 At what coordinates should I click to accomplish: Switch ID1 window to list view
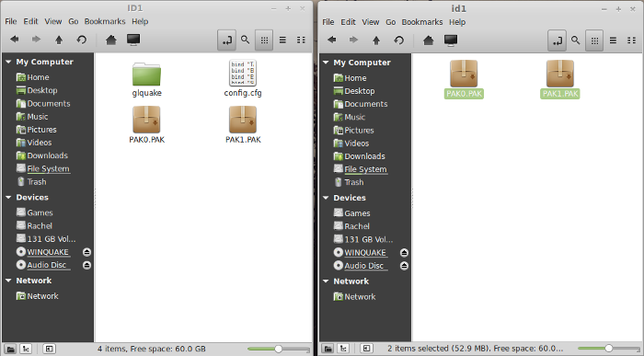click(x=282, y=40)
